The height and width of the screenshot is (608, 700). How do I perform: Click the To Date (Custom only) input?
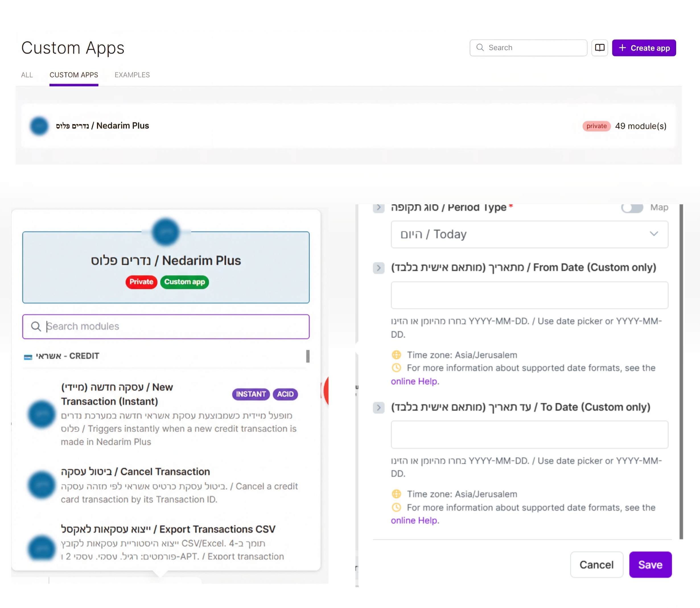click(529, 435)
